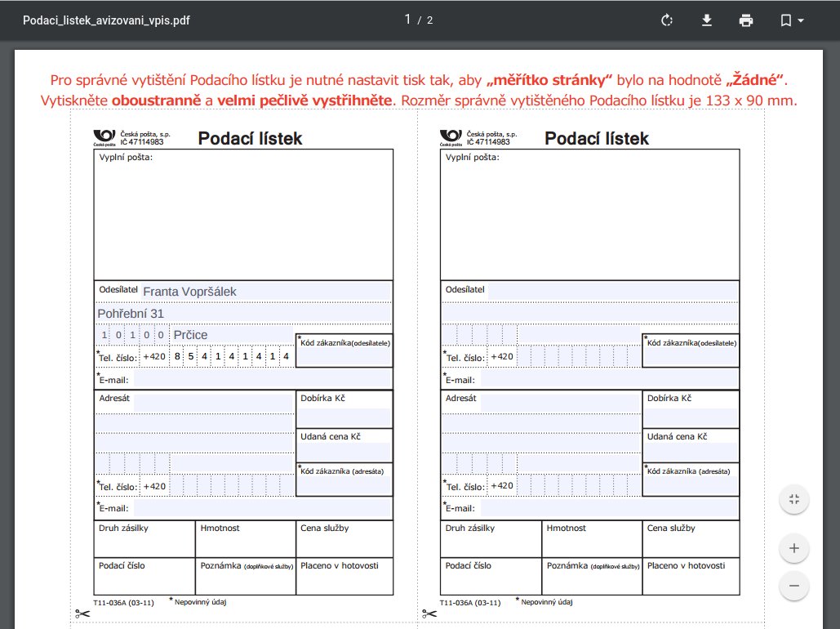Click the Vyplní pošta: label in the filled form
The image size is (840, 629).
pos(126,157)
